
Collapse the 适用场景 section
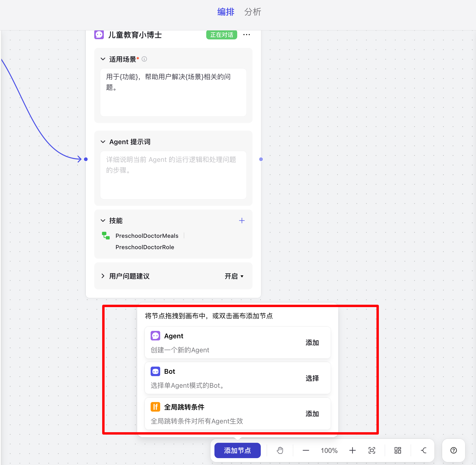point(103,59)
